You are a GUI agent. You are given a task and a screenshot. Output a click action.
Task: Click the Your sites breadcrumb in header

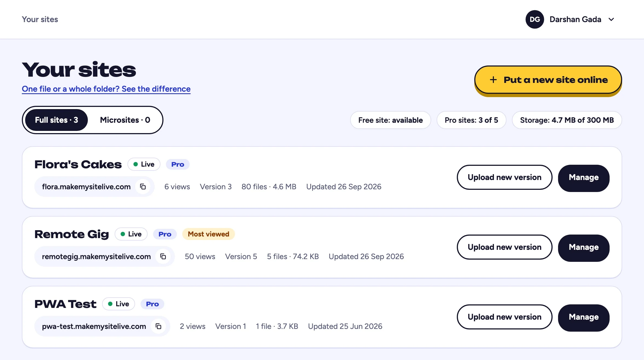click(x=40, y=19)
